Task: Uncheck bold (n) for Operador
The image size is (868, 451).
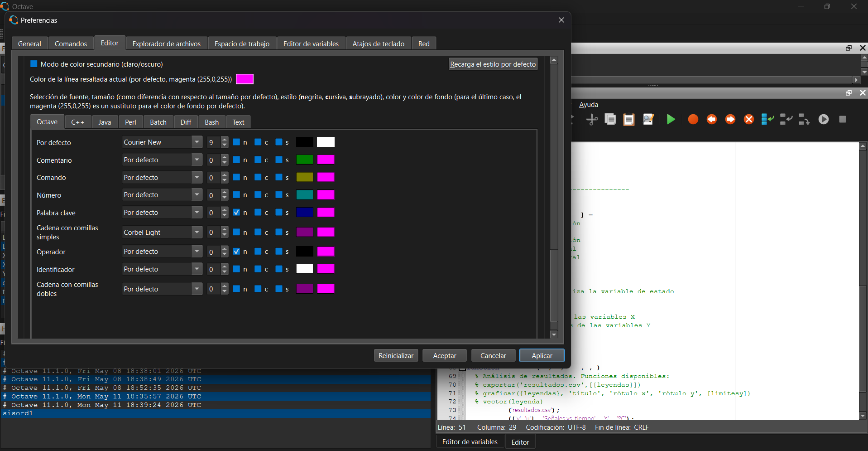Action: point(236,251)
